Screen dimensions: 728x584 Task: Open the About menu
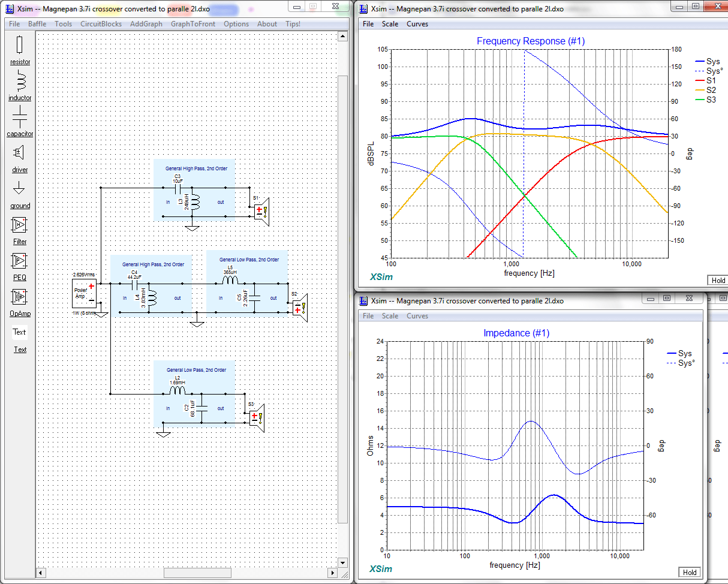pos(267,24)
